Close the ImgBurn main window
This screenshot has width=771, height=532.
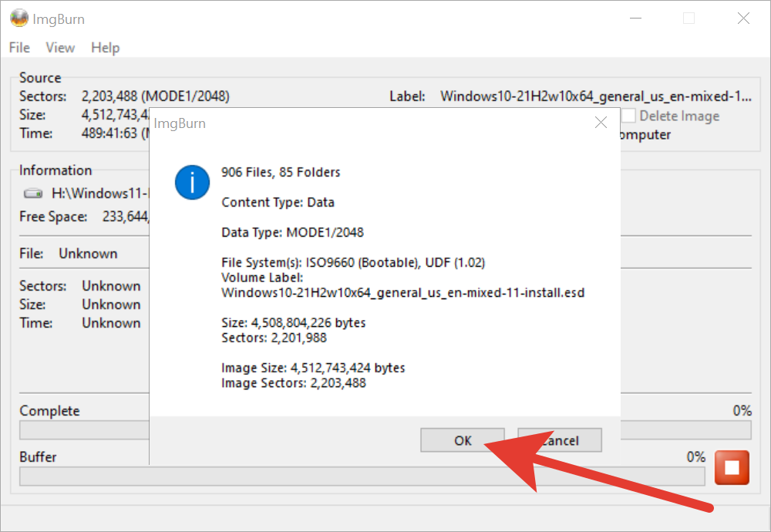coord(743,19)
